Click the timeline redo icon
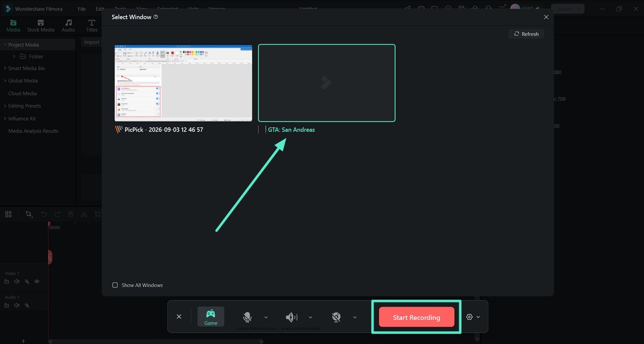Viewport: 644px width, 344px height. click(x=57, y=214)
